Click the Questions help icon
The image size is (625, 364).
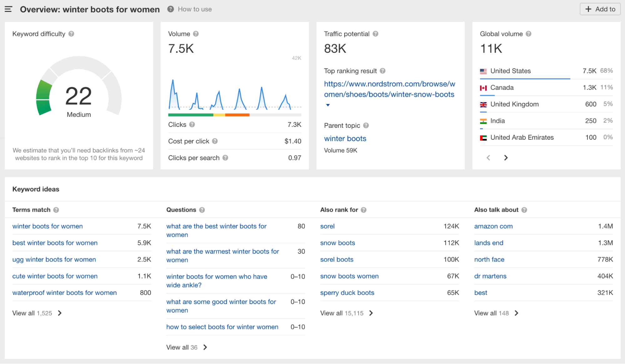coord(202,210)
